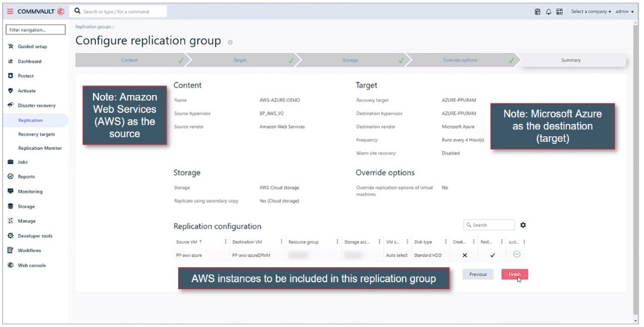Open Recovery targets in sidebar

(x=36, y=134)
